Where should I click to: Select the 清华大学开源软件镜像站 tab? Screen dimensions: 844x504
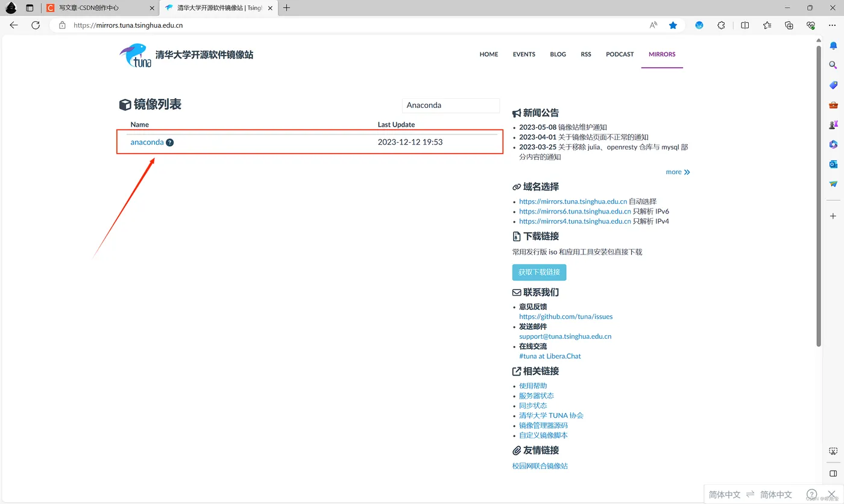tap(218, 8)
